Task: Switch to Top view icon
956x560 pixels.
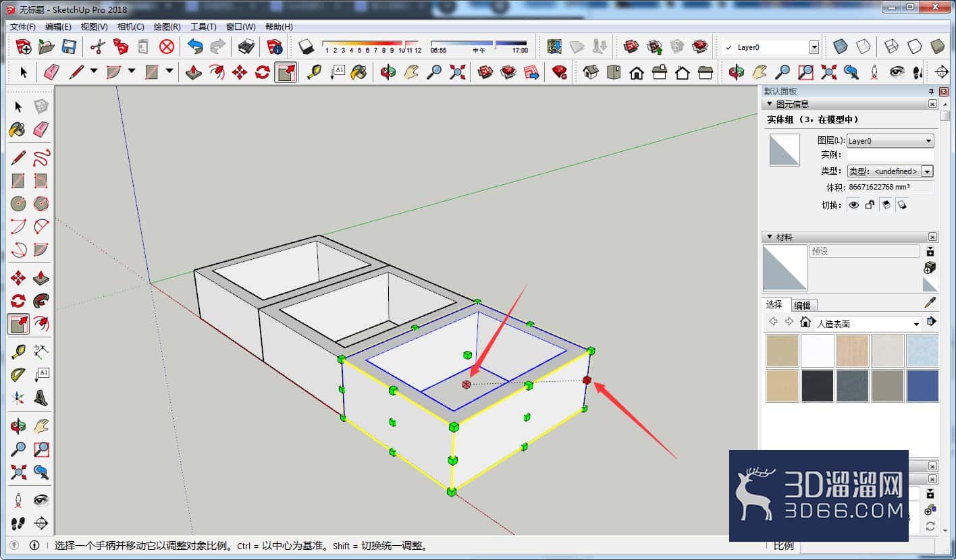Action: tap(614, 72)
